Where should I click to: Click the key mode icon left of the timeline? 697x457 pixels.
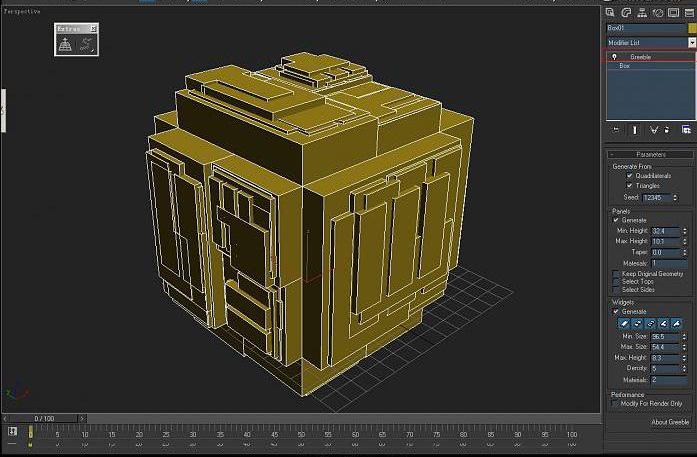pos(12,431)
